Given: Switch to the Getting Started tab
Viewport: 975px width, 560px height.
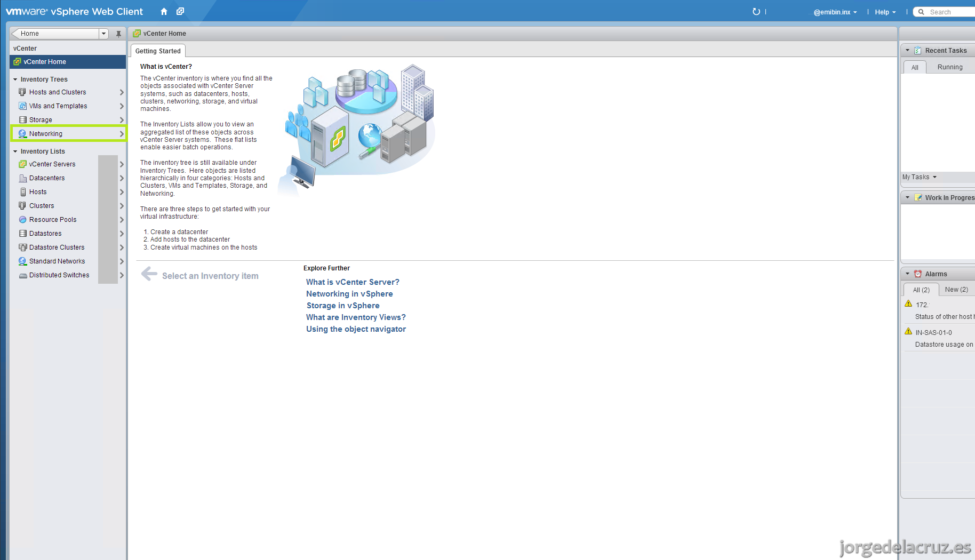Looking at the screenshot, I should 158,51.
